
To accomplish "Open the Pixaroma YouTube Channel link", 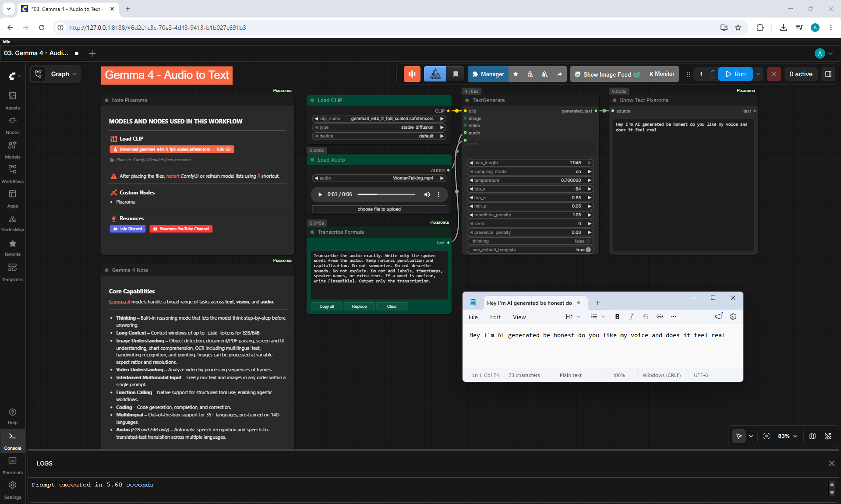I will pyautogui.click(x=181, y=229).
